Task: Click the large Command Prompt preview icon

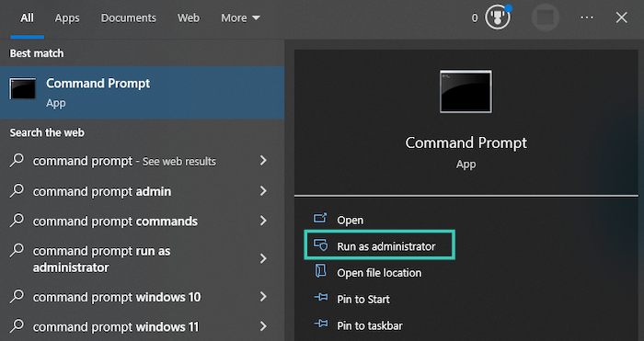Action: pyautogui.click(x=466, y=92)
